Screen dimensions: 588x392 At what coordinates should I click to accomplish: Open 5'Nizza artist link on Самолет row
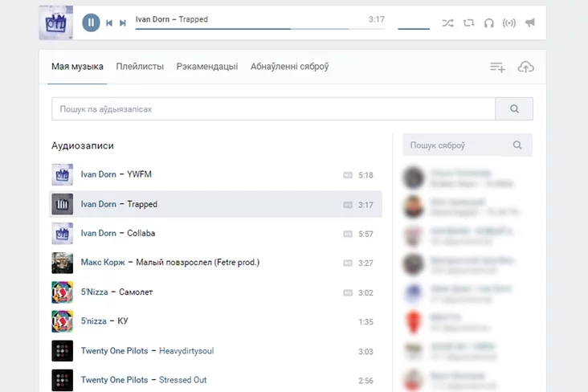[94, 292]
